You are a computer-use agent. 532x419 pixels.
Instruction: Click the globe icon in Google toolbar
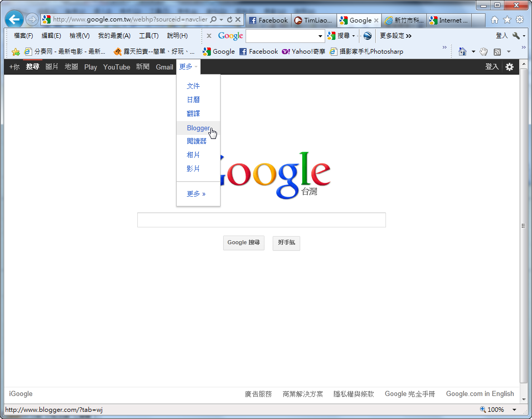pyautogui.click(x=368, y=36)
